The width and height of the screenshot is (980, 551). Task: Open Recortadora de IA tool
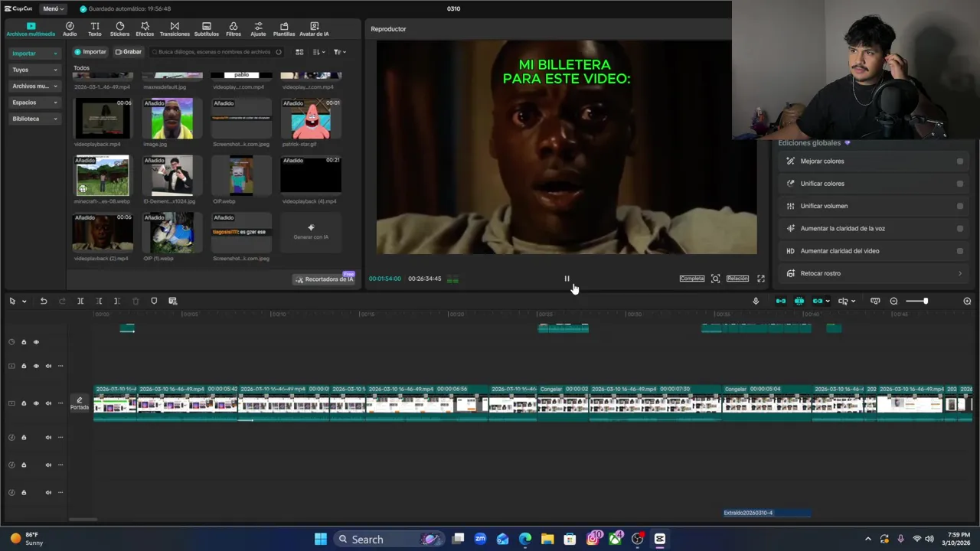325,279
